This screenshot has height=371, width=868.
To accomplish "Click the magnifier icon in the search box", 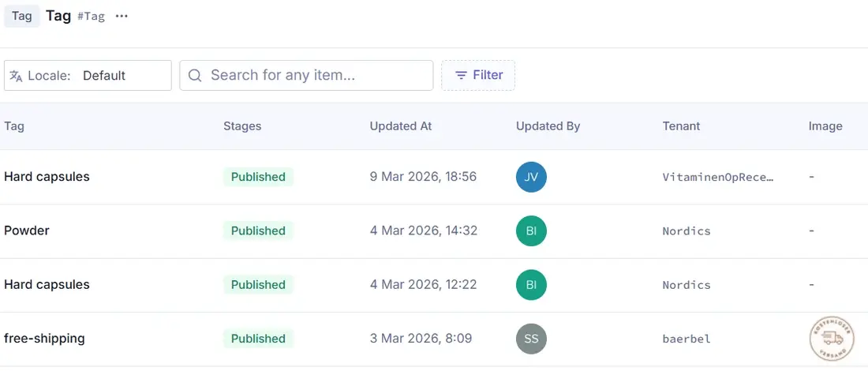I will tap(195, 75).
